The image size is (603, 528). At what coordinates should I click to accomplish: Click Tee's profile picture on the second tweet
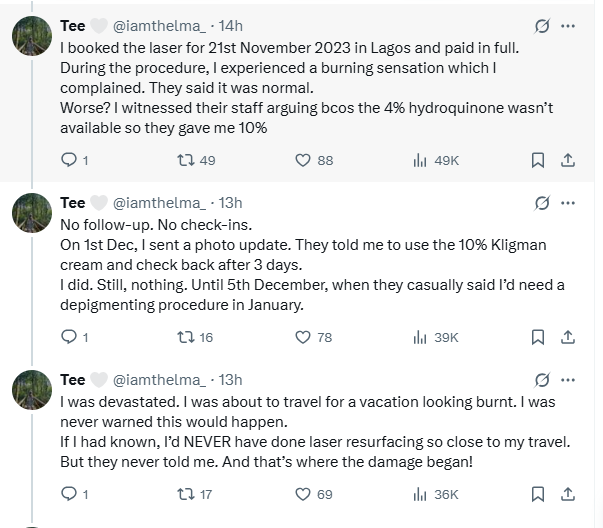tap(32, 212)
